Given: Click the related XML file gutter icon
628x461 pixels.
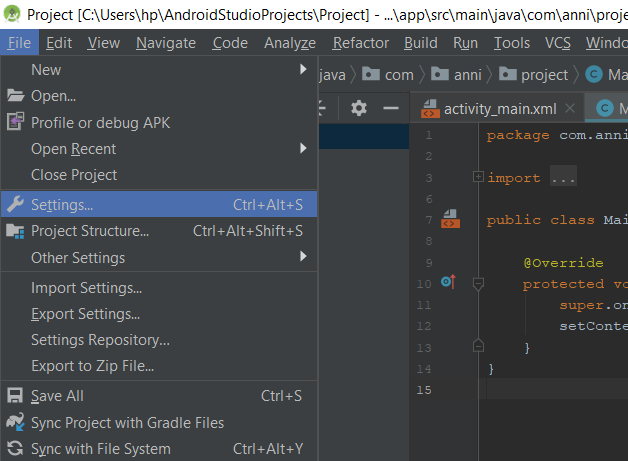Looking at the screenshot, I should (x=450, y=219).
